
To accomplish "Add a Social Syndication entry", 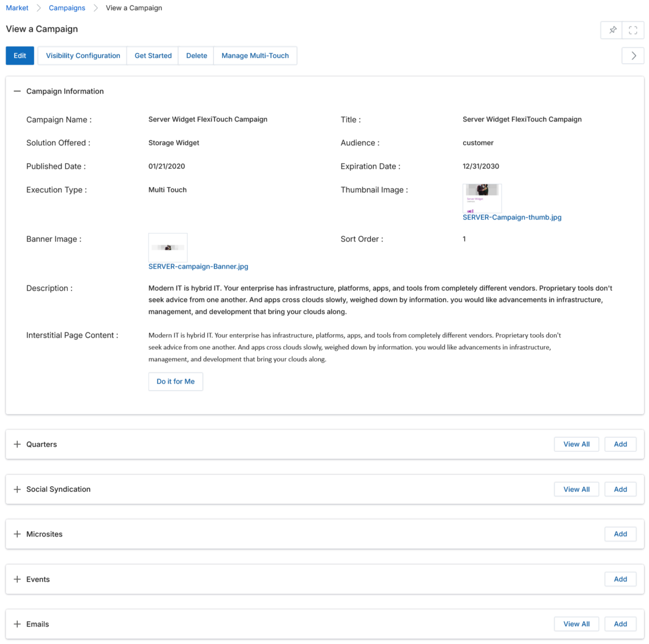I will [621, 489].
